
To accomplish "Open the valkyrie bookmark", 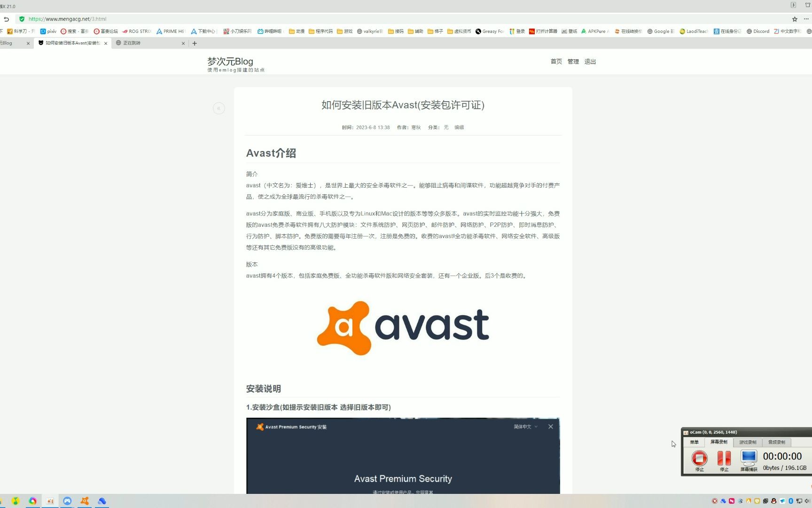I will tap(370, 32).
